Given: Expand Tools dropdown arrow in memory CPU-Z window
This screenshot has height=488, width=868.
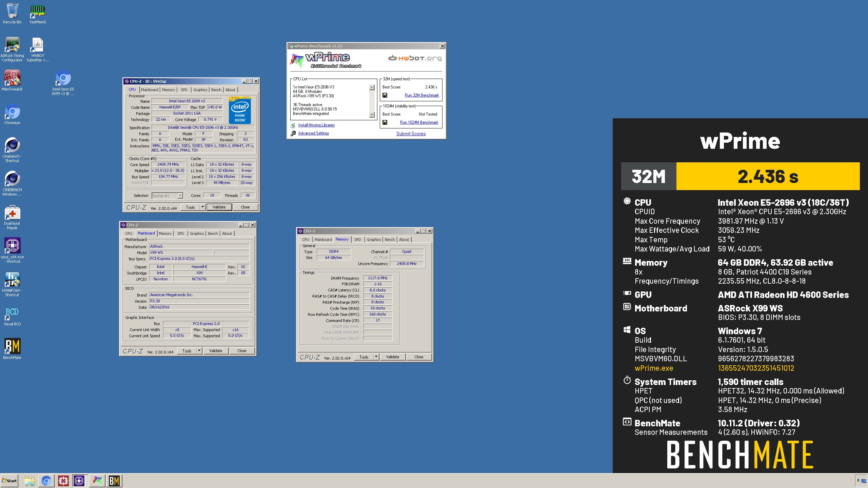Looking at the screenshot, I should (x=376, y=357).
